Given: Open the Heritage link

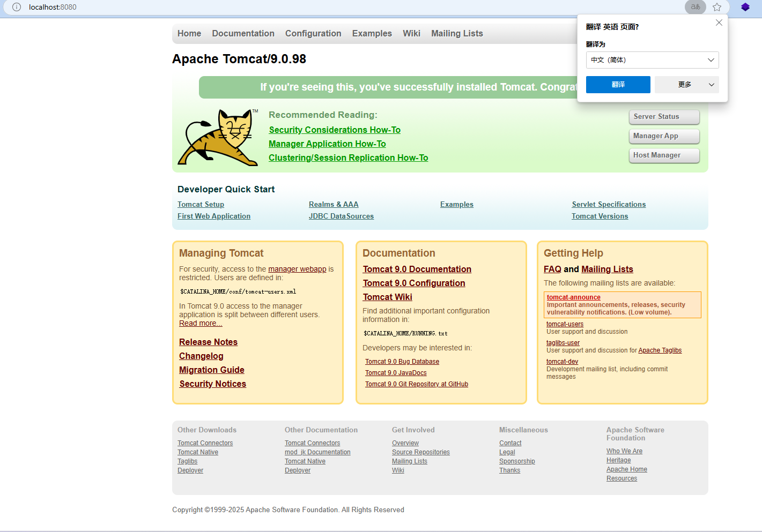Looking at the screenshot, I should pyautogui.click(x=618, y=460).
